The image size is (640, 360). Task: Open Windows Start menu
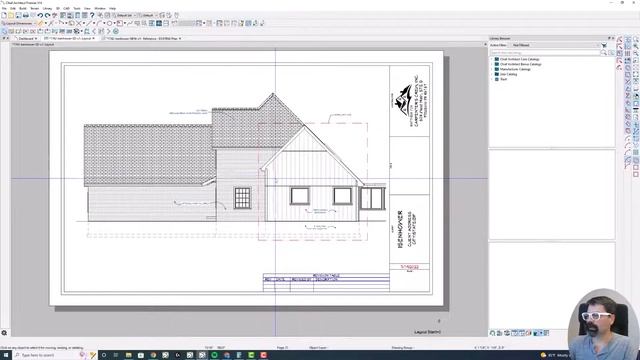[6, 355]
